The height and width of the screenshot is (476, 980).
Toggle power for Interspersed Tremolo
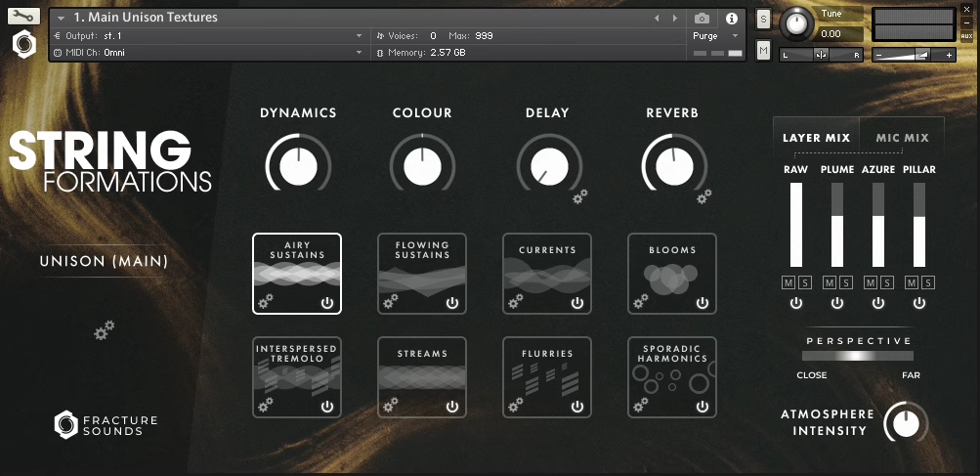pyautogui.click(x=327, y=407)
